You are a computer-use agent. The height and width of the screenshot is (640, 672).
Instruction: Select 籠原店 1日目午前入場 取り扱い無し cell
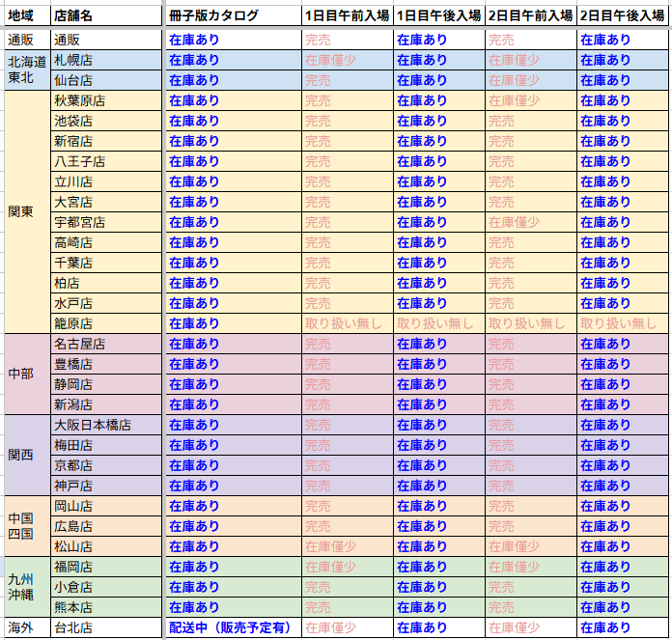(348, 323)
